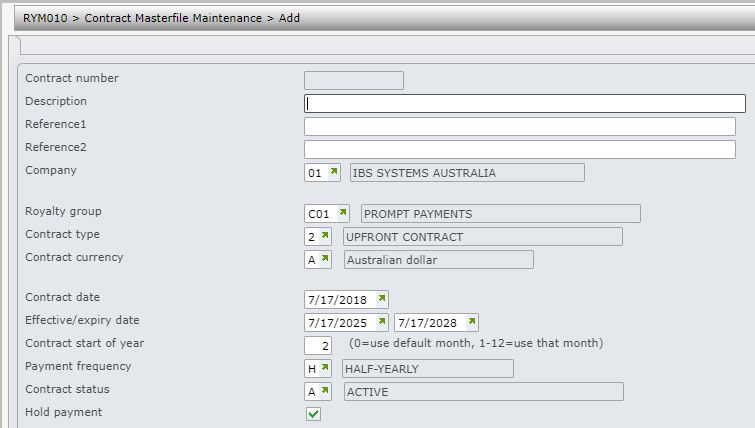Open Payment frequency lookup arrow icon
Screen dimensions: 755x428
click(325, 368)
